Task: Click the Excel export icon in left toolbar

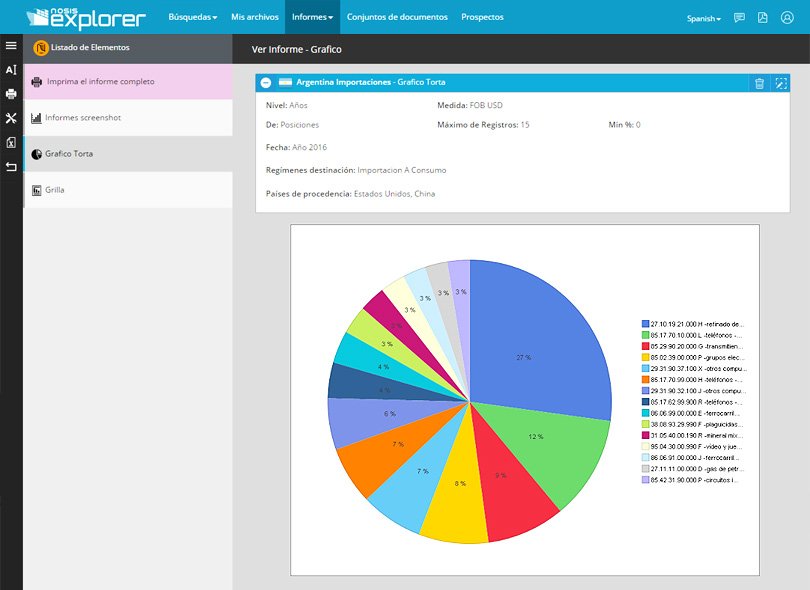Action: tap(11, 143)
